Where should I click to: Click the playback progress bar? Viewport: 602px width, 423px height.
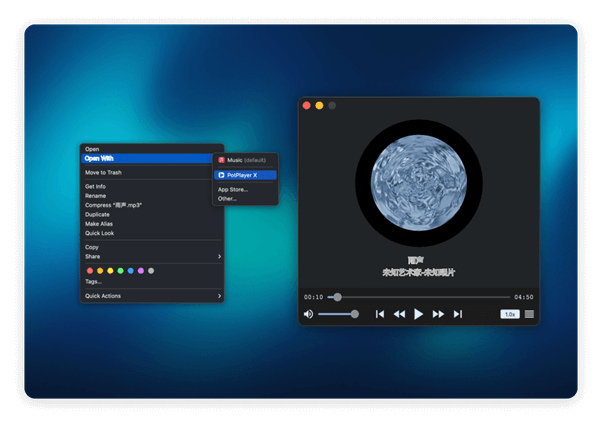tap(420, 297)
